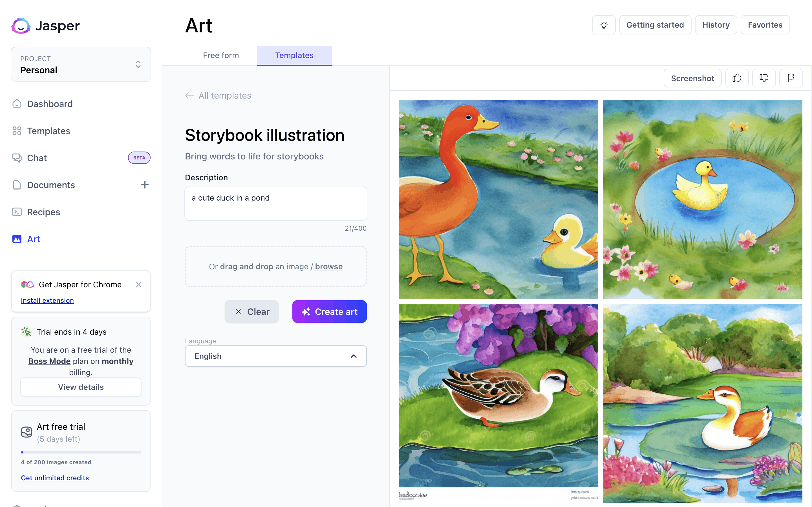
Task: Open the orange duck image thumbnail
Action: tap(498, 199)
